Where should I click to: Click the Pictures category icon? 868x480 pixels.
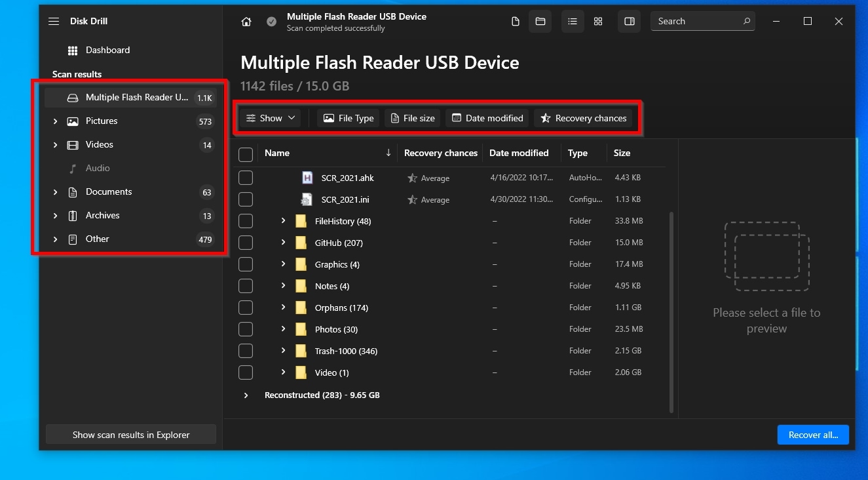pyautogui.click(x=73, y=121)
